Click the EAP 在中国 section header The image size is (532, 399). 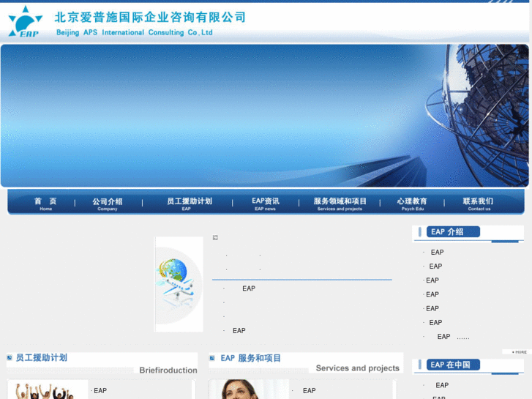pos(453,365)
